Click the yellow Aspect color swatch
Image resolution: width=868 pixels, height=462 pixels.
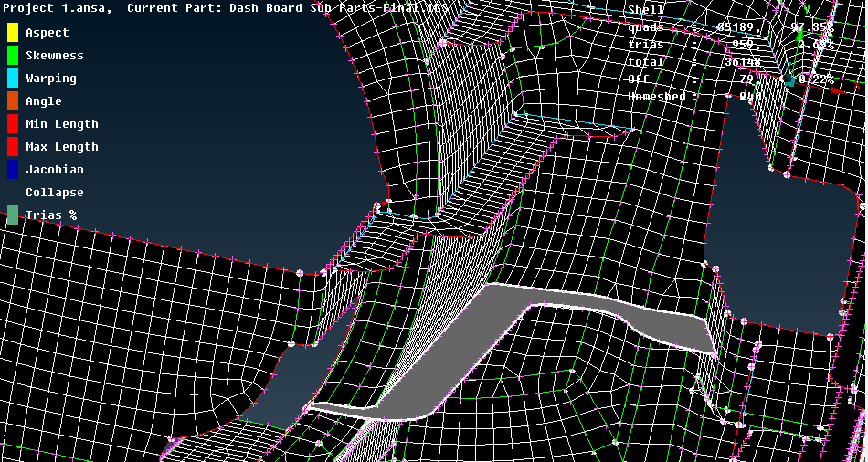tap(13, 33)
